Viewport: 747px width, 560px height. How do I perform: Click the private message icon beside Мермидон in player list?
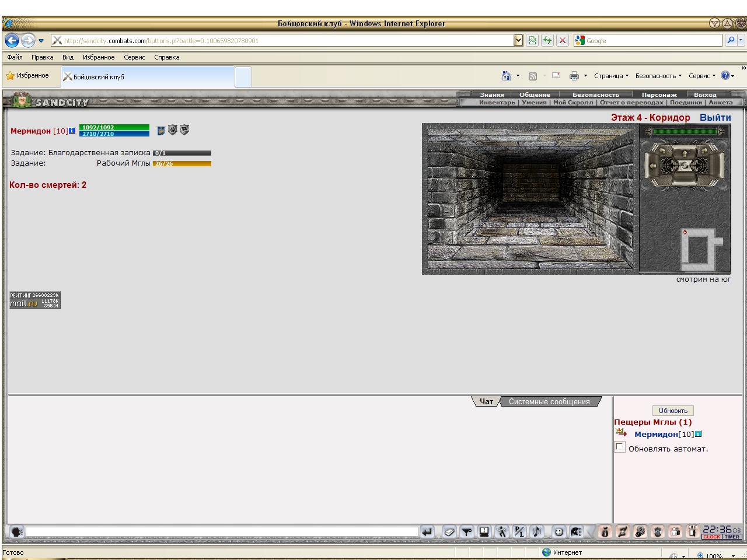(621, 433)
